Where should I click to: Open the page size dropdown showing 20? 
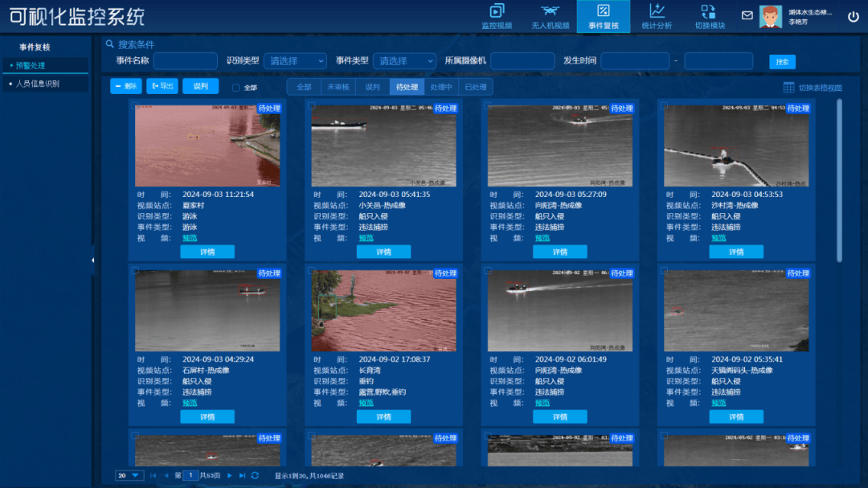pyautogui.click(x=129, y=476)
